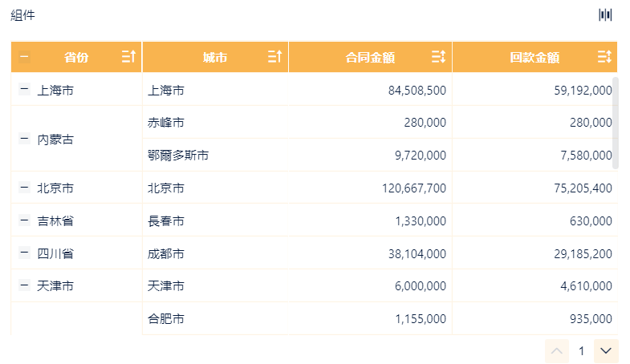Sort the 合同金額 column
The height and width of the screenshot is (364, 630).
(438, 57)
